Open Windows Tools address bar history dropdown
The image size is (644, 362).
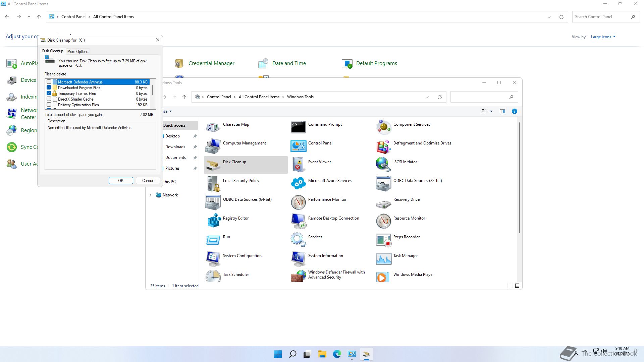click(x=427, y=97)
